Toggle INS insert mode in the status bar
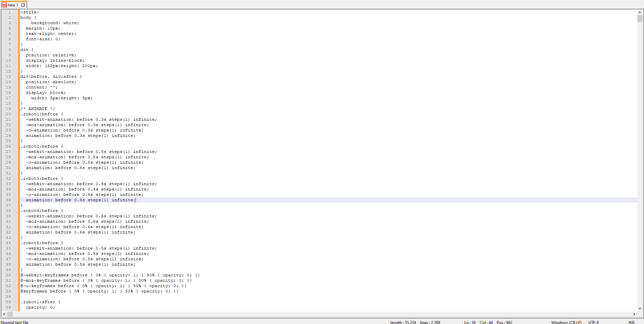 tap(632, 322)
